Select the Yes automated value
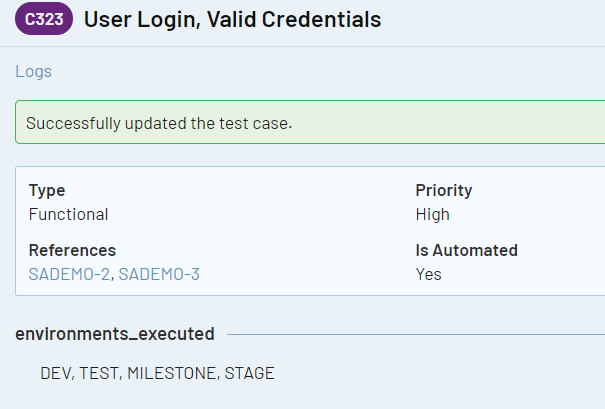 [x=428, y=274]
